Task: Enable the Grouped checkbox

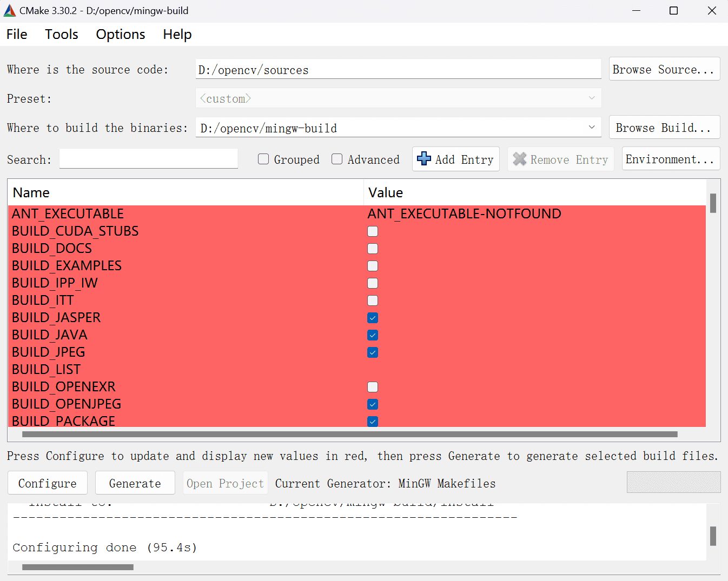Action: [263, 159]
